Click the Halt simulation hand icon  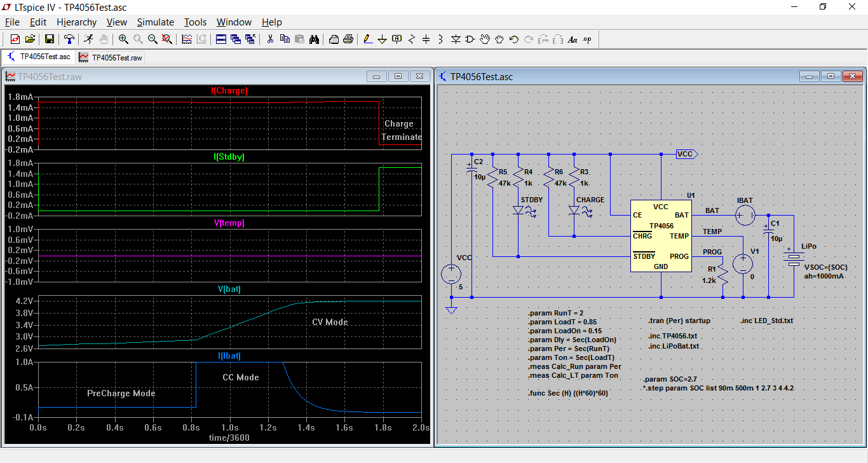click(103, 39)
